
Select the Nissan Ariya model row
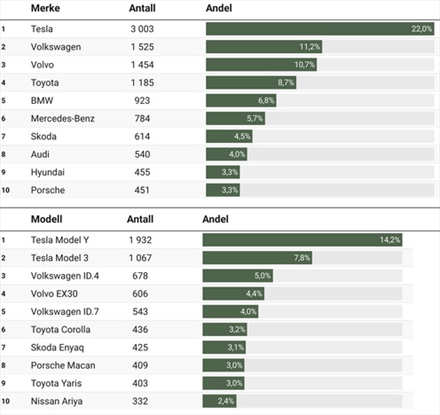click(x=207, y=401)
